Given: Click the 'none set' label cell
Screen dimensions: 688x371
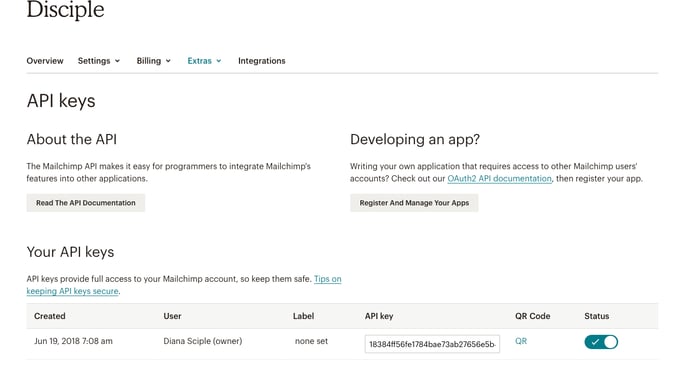Looking at the screenshot, I should pyautogui.click(x=311, y=341).
